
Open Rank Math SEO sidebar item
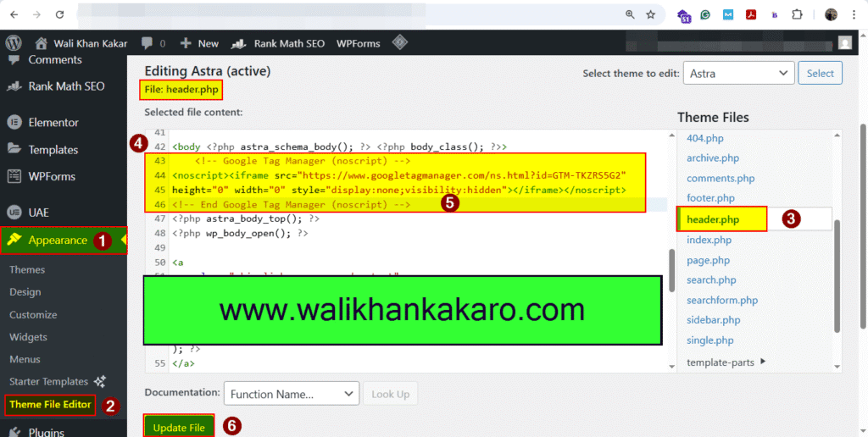(x=56, y=86)
